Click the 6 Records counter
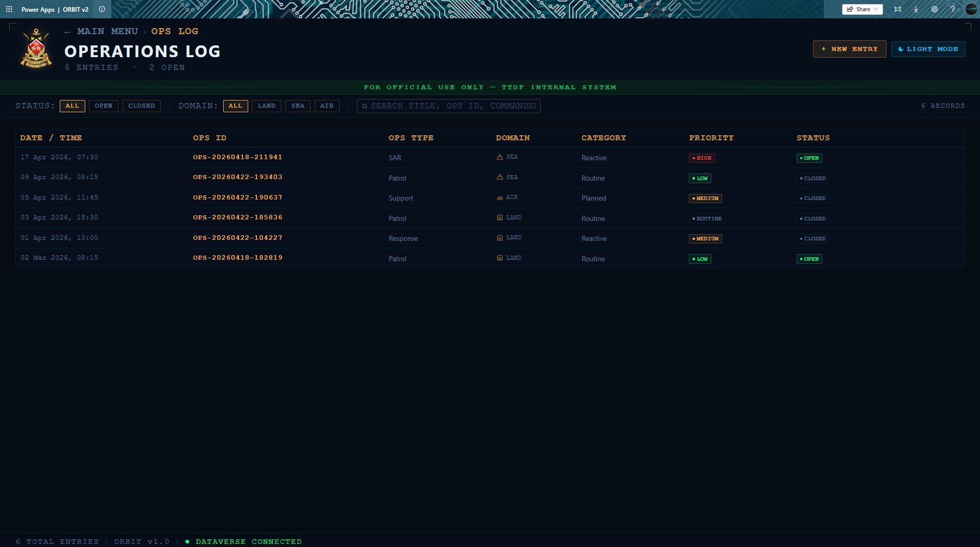980x547 pixels. coord(943,106)
